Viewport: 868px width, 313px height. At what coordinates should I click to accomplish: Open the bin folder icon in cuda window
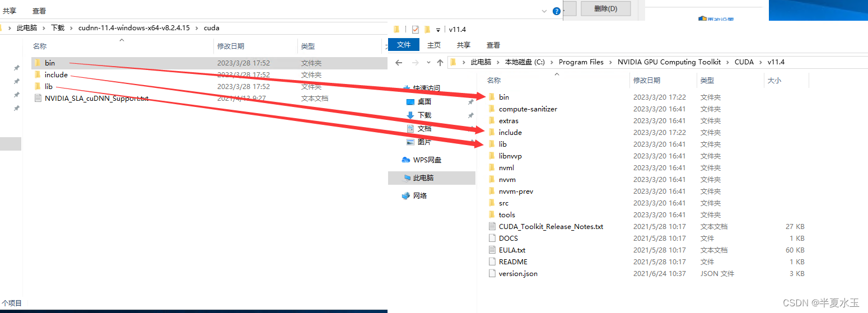tap(37, 63)
